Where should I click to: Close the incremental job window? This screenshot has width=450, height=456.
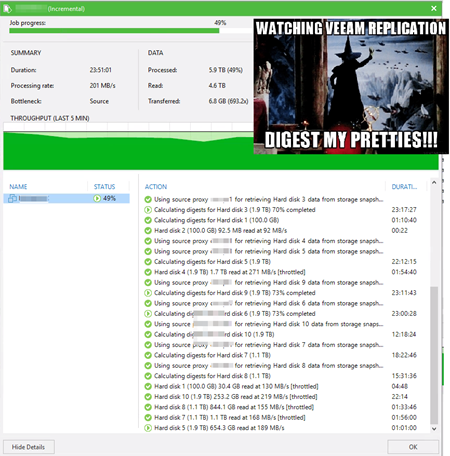pyautogui.click(x=434, y=8)
